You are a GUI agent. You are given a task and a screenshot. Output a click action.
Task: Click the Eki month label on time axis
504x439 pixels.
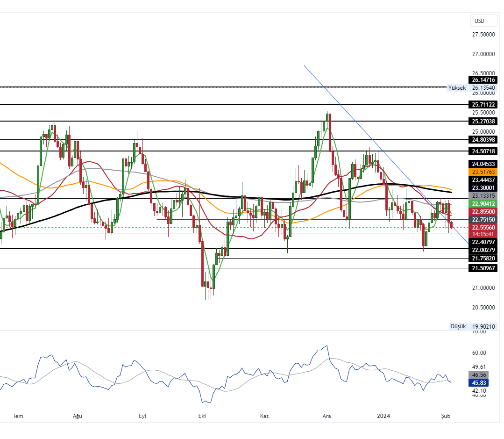(202, 416)
